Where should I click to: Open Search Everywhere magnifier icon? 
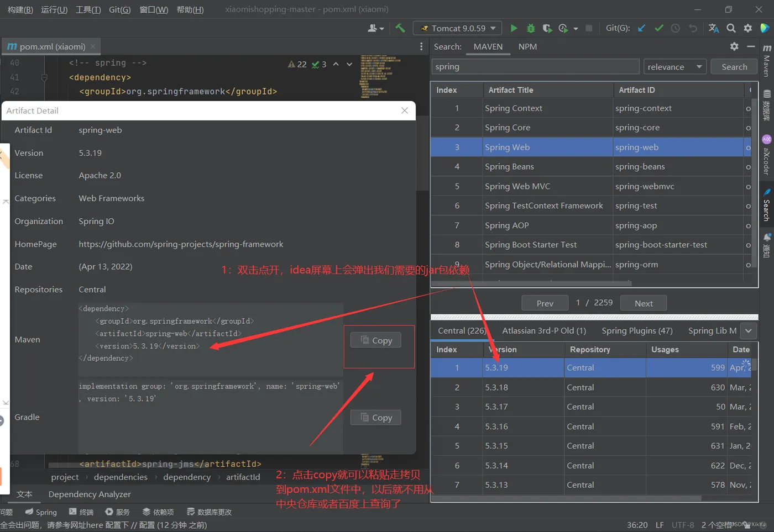[x=731, y=28]
